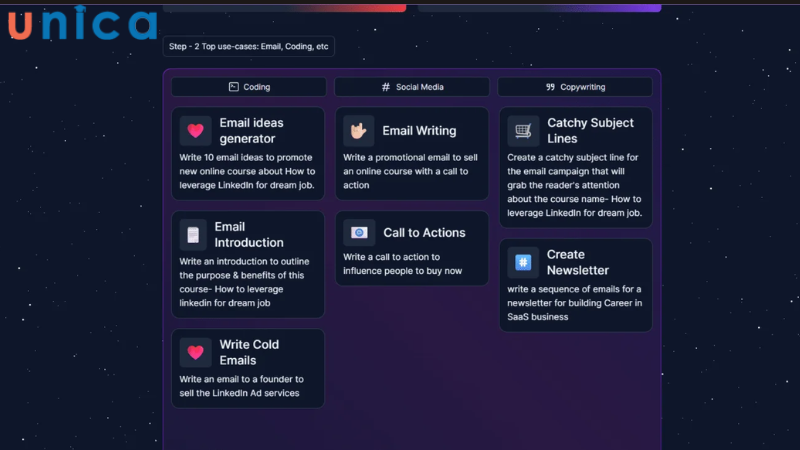Select text 'Write a call to action to'
Image resolution: width=800 pixels, height=450 pixels.
click(x=391, y=257)
